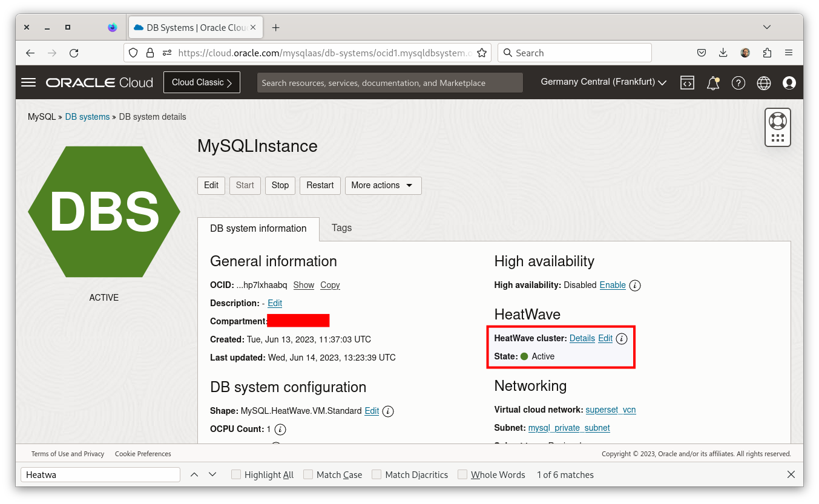Click the help question mark icon
Image resolution: width=819 pixels, height=504 pixels.
click(738, 83)
